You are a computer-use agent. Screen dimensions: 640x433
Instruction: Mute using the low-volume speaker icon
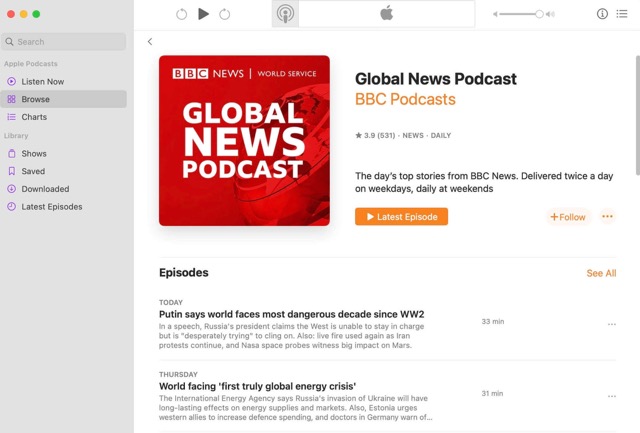point(495,14)
